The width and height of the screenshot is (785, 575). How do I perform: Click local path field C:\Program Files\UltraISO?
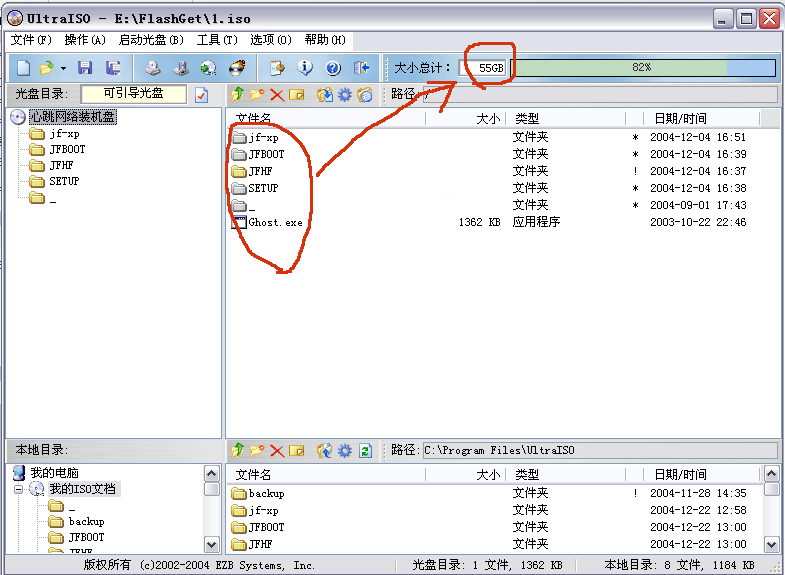click(600, 450)
